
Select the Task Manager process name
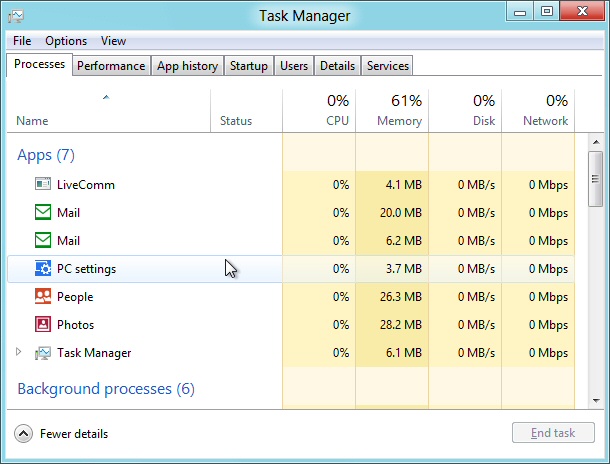coord(94,353)
